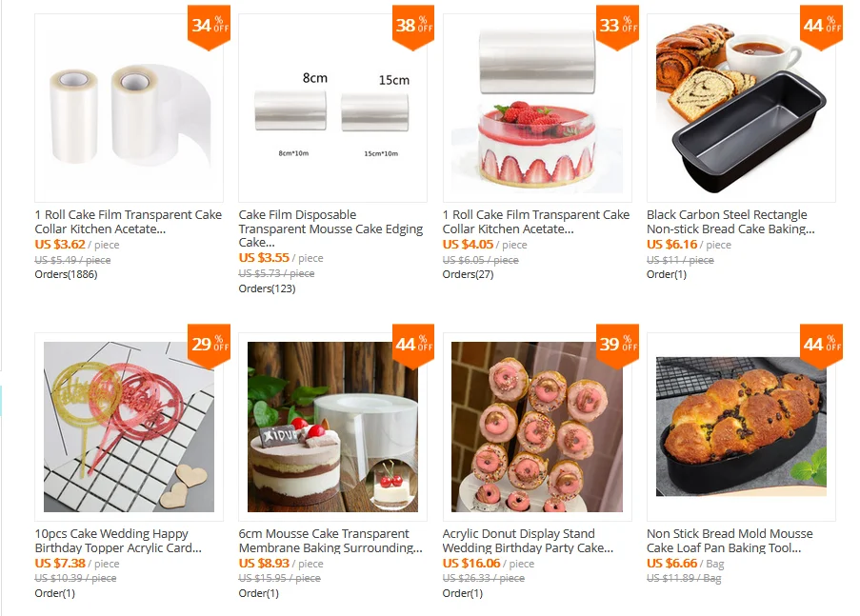This screenshot has width=860, height=616.
Task: Click the 33% OFF discount badge
Action: coord(617,28)
